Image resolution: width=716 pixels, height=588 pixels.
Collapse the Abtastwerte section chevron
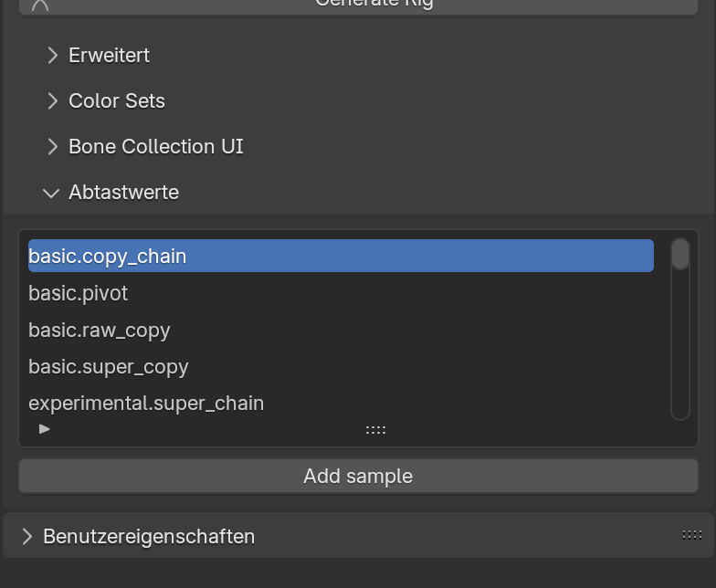[x=51, y=193]
